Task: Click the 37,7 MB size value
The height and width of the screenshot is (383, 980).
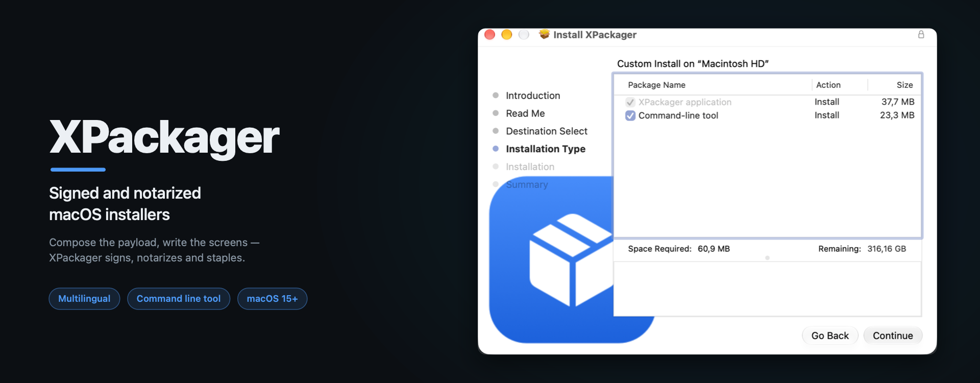Action: [898, 102]
